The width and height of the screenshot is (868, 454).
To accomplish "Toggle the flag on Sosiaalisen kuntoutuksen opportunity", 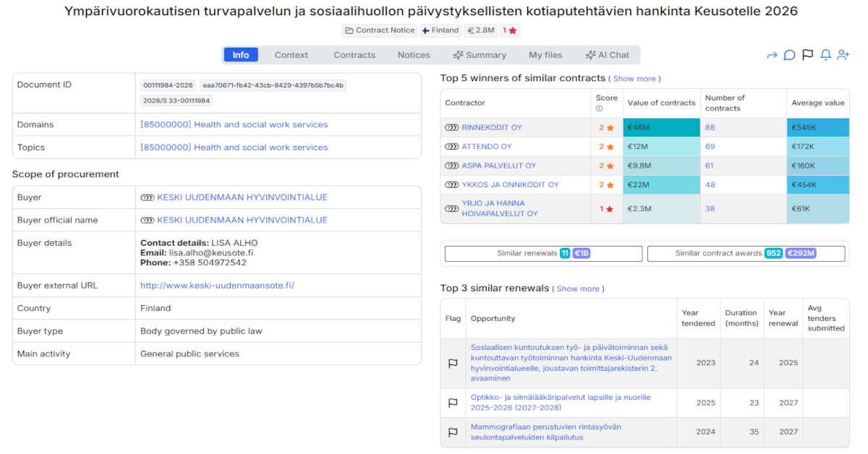I will click(x=453, y=363).
